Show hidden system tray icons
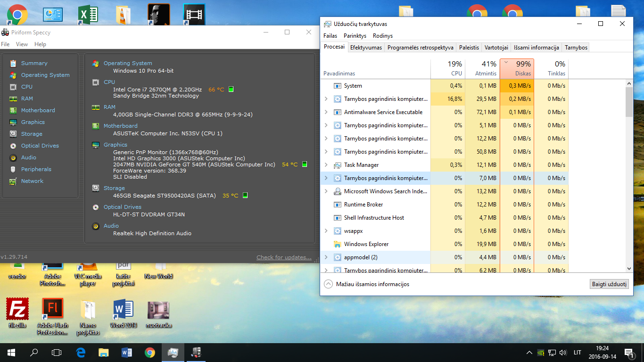 [529, 353]
